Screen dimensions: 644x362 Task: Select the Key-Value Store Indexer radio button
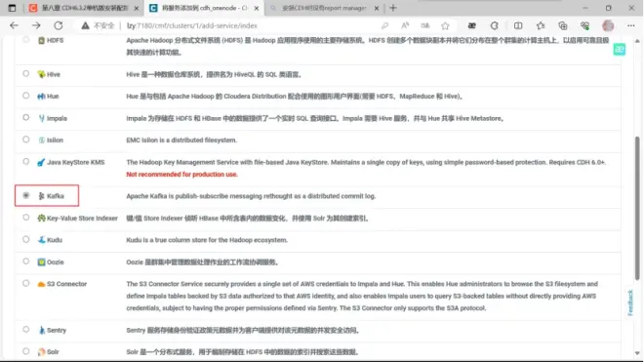pyautogui.click(x=26, y=218)
